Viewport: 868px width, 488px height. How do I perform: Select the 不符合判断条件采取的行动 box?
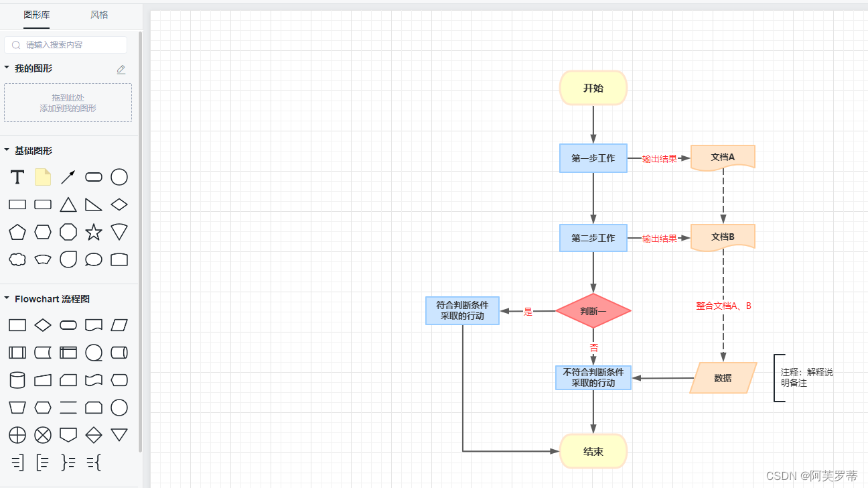coord(593,377)
